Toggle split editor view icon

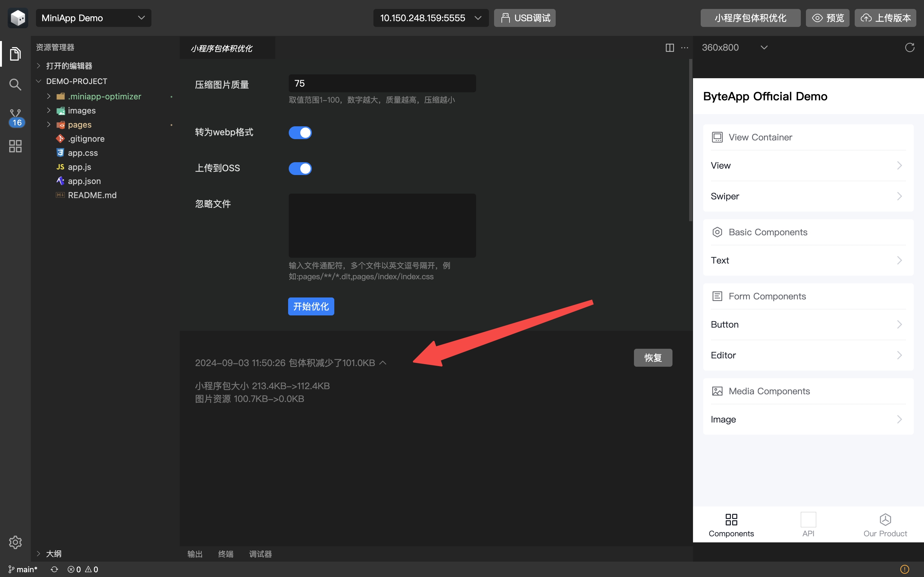[670, 47]
